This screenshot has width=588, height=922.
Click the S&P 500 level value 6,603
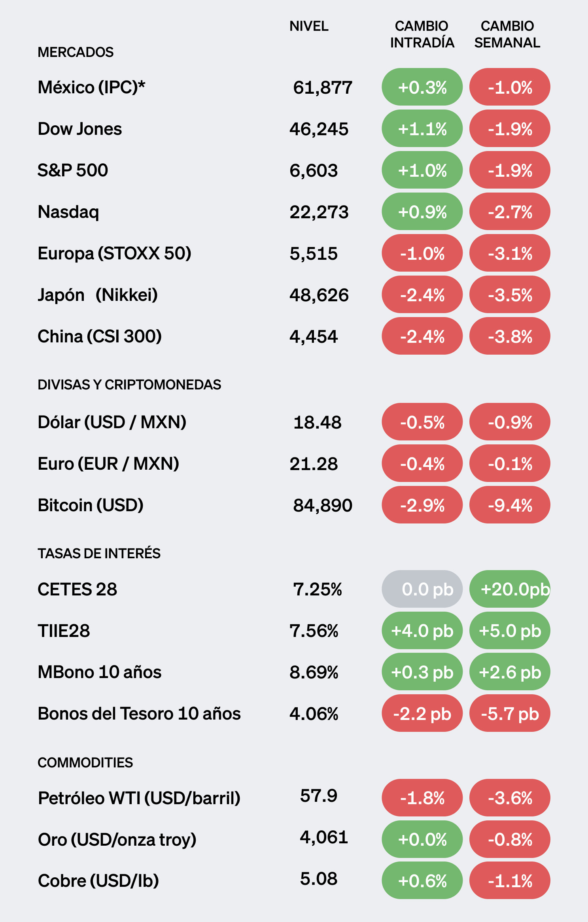314,170
